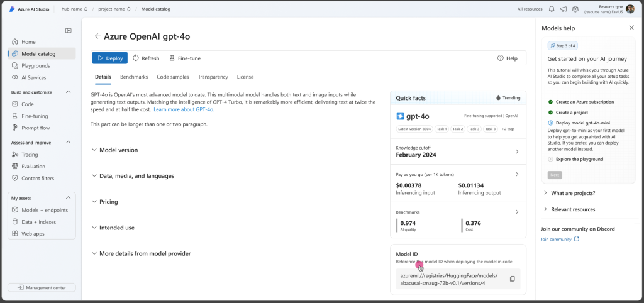Click the Task 2 tag
The height and width of the screenshot is (303, 644).
tap(458, 129)
